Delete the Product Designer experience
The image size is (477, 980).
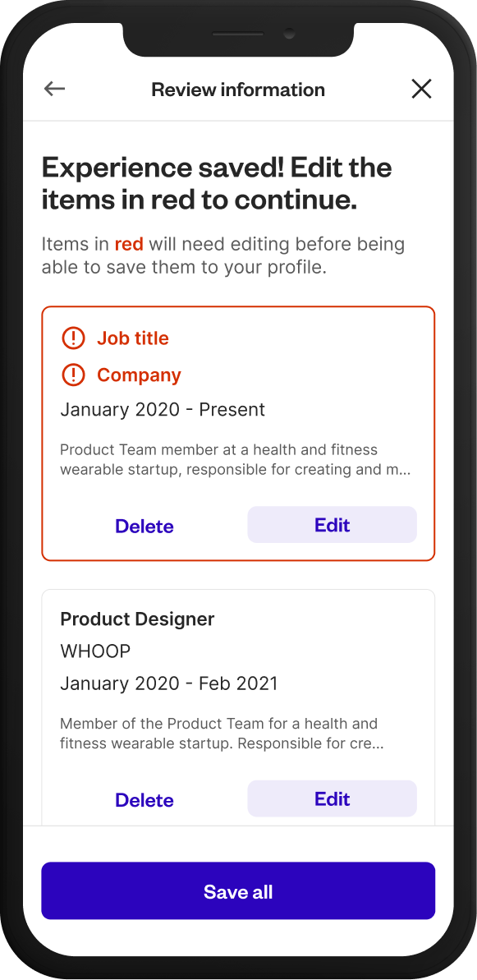coord(144,799)
